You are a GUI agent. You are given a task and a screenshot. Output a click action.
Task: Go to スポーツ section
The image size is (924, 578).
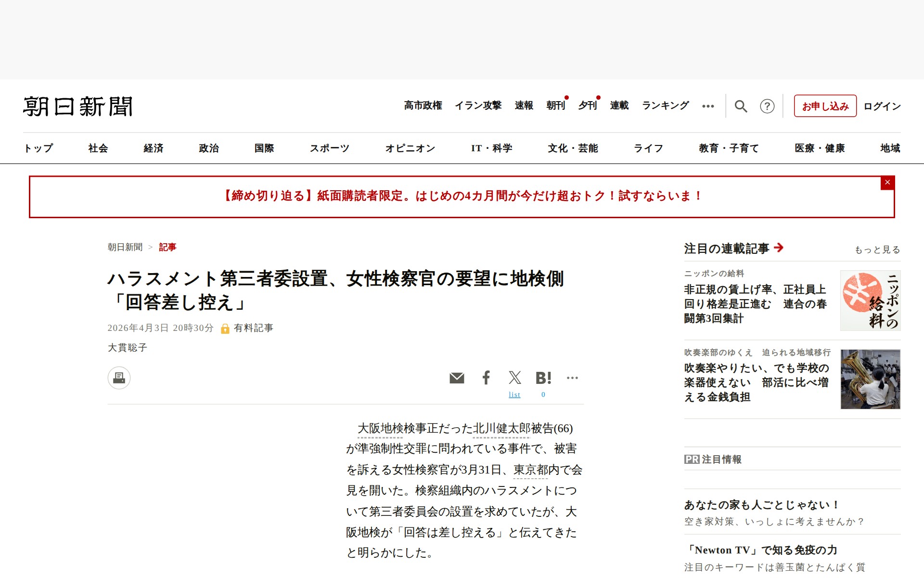click(x=329, y=148)
